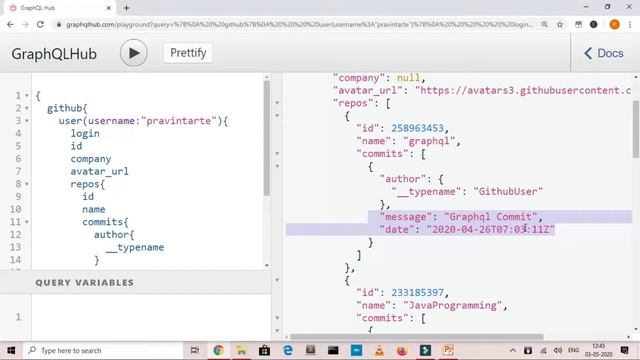Click the date value 2020-04-26T07:03:11Z
The image size is (640, 360).
[491, 229]
